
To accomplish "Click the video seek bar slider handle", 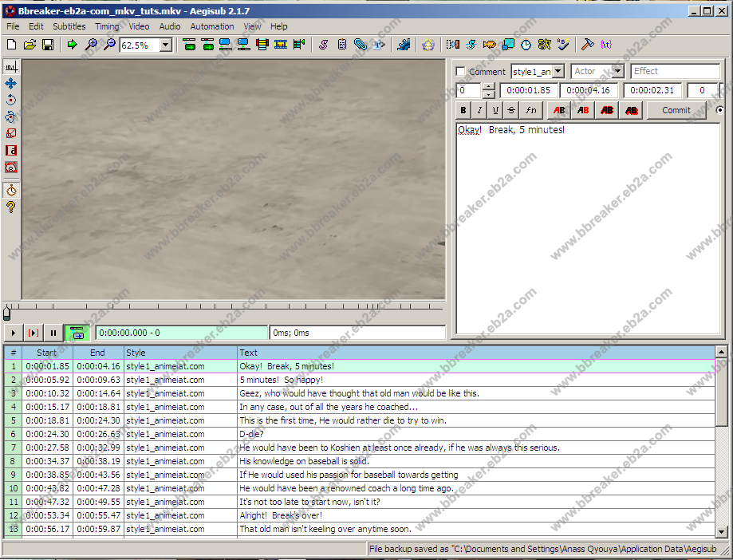I will tap(7, 312).
